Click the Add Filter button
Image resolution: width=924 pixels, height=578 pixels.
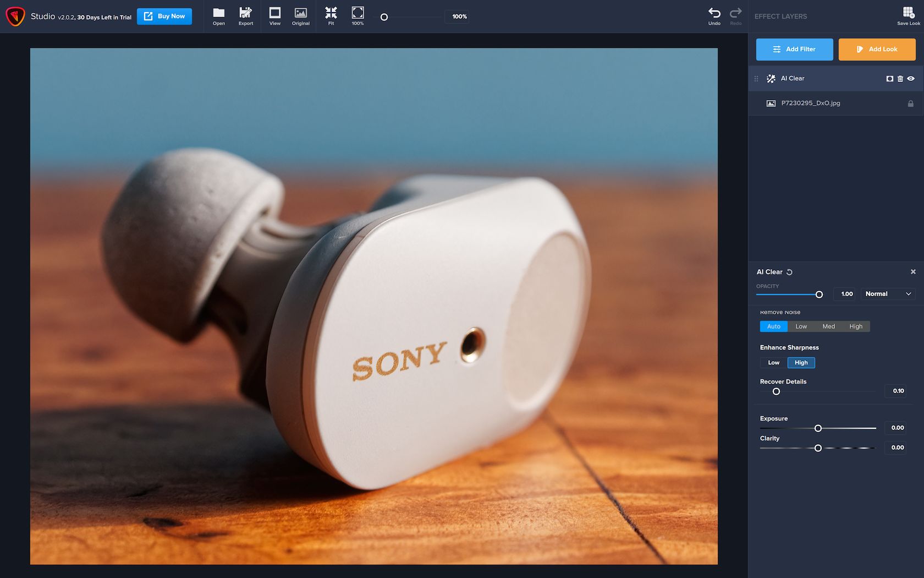tap(794, 50)
